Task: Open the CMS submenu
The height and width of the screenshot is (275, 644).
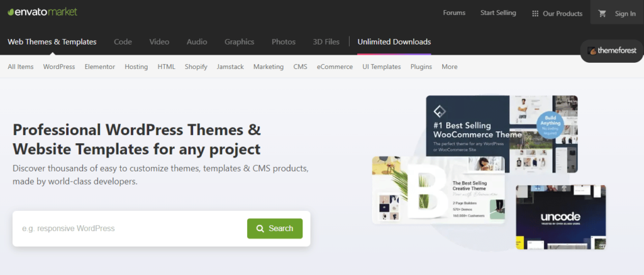Action: (x=300, y=67)
